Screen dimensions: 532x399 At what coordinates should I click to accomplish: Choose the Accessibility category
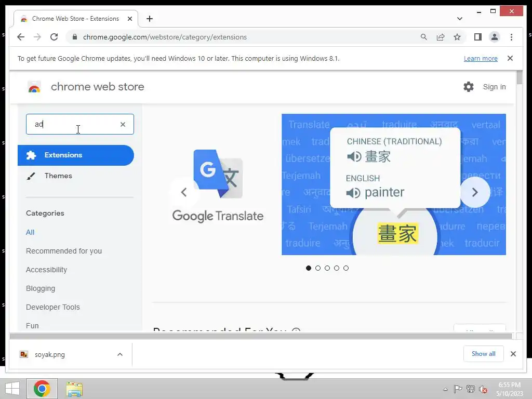click(46, 270)
